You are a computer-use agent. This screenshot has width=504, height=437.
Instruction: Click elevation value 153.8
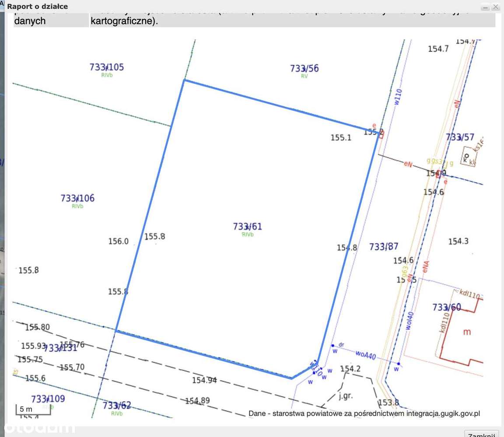(x=388, y=402)
